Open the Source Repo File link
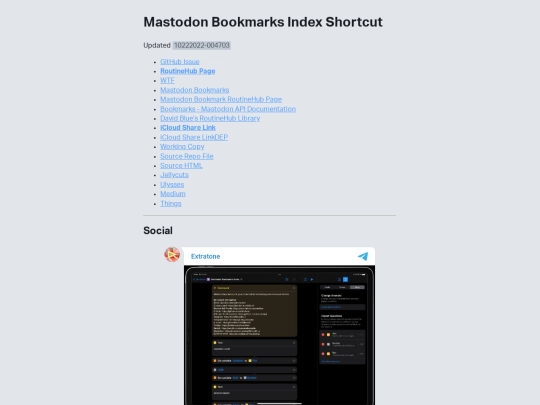 tap(187, 156)
